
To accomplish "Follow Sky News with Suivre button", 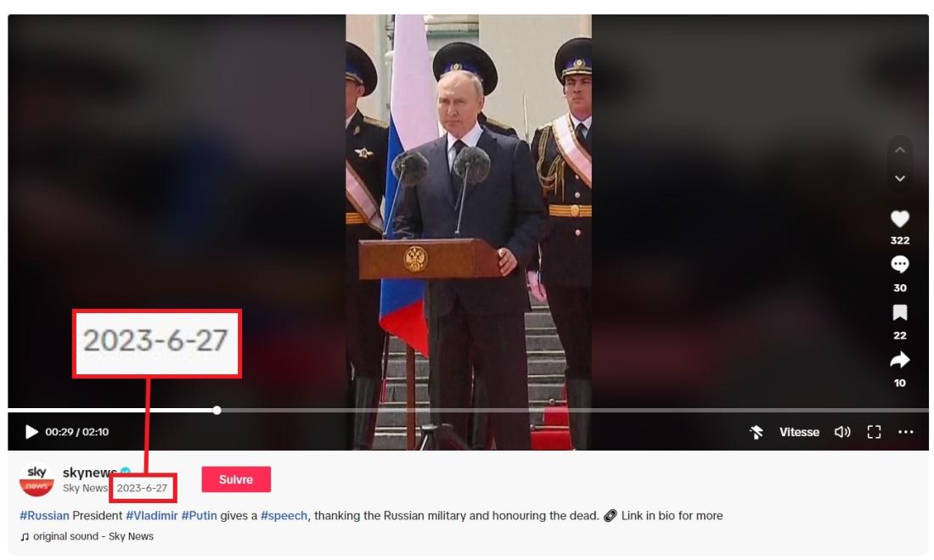I will coord(236,479).
